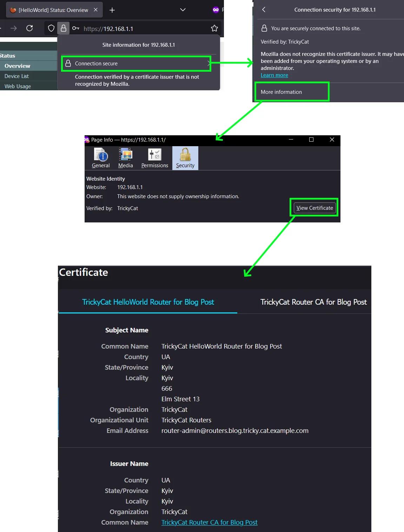The image size is (404, 532).
Task: Select Overview in router status sidebar
Action: click(x=28, y=66)
